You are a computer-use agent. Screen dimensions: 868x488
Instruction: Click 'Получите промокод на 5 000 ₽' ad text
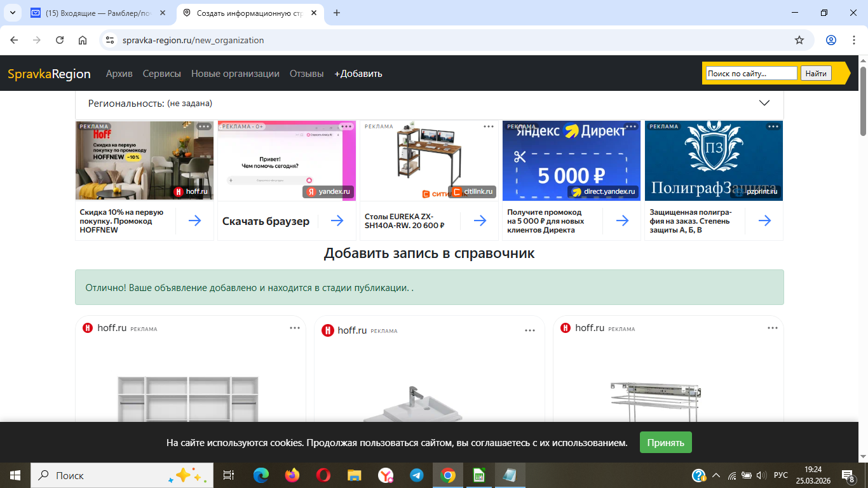point(545,221)
